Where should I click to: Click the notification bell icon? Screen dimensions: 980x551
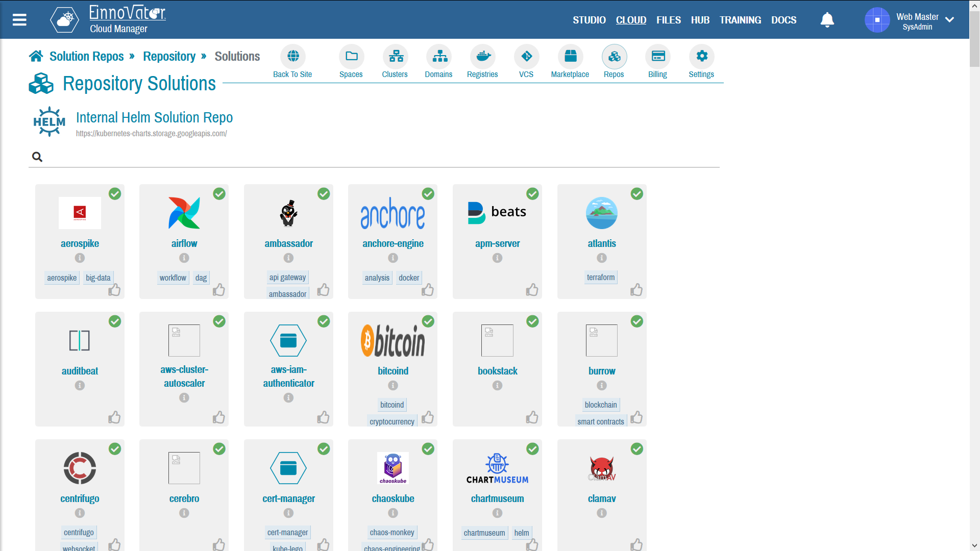[x=827, y=20]
